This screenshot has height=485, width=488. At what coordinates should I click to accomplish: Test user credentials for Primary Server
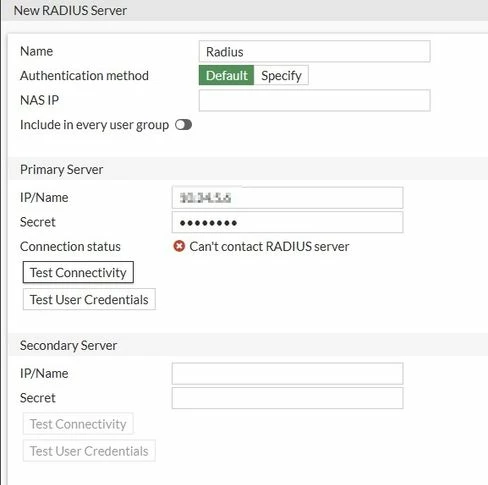89,299
